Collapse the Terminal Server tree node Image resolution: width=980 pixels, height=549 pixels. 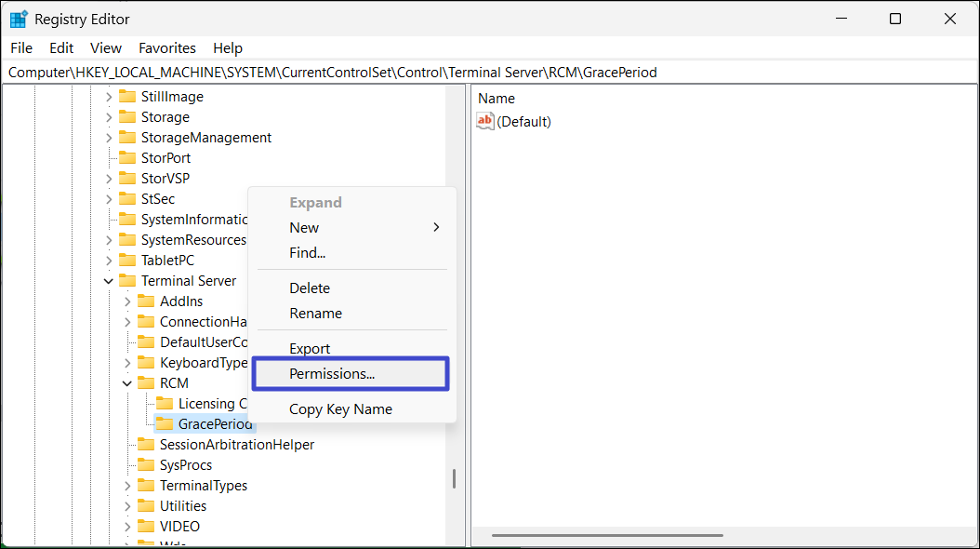[x=109, y=281]
